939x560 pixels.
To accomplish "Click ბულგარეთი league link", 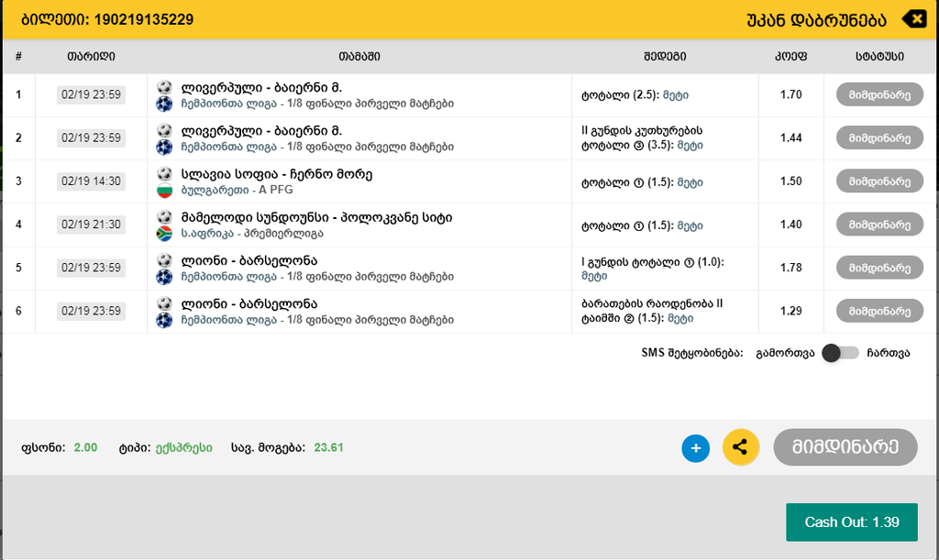I will coord(215,190).
